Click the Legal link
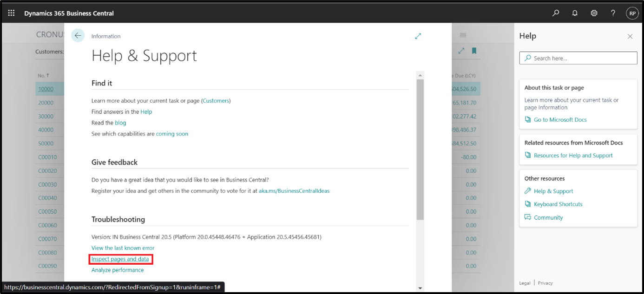 tap(525, 283)
